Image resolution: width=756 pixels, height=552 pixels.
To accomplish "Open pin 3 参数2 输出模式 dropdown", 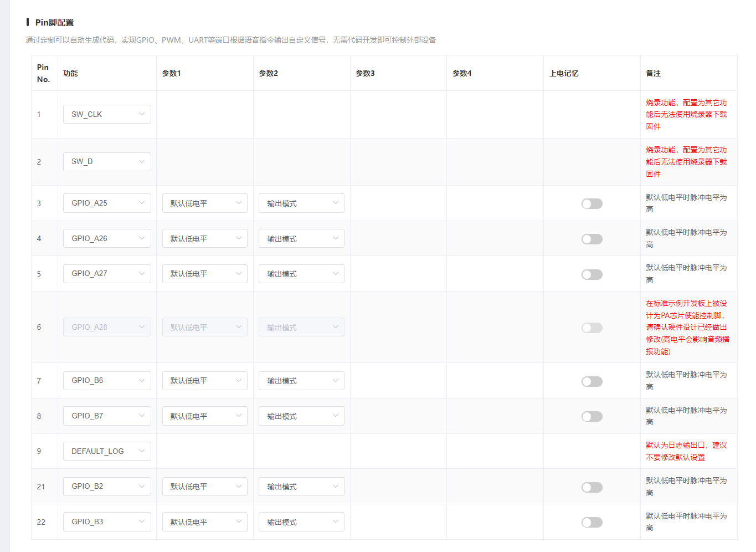I will [301, 203].
